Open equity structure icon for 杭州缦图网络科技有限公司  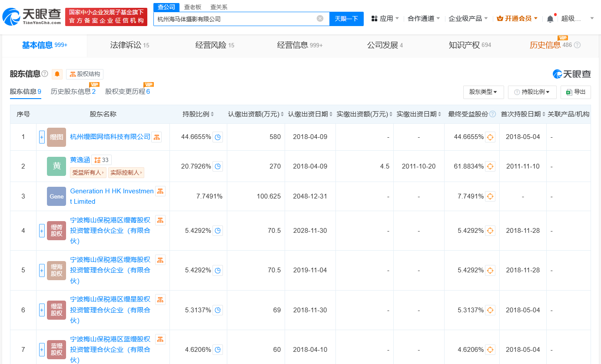point(156,137)
